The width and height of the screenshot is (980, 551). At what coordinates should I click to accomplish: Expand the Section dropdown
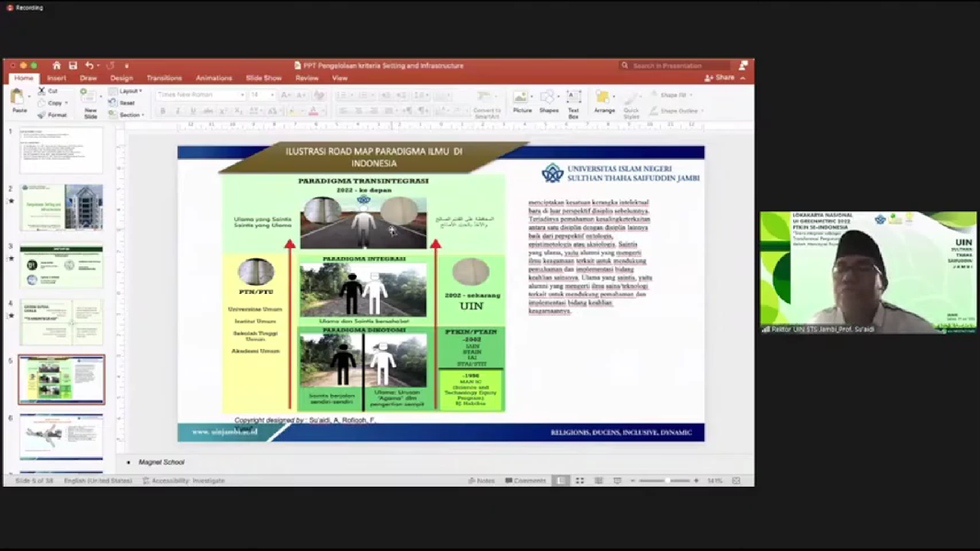129,115
